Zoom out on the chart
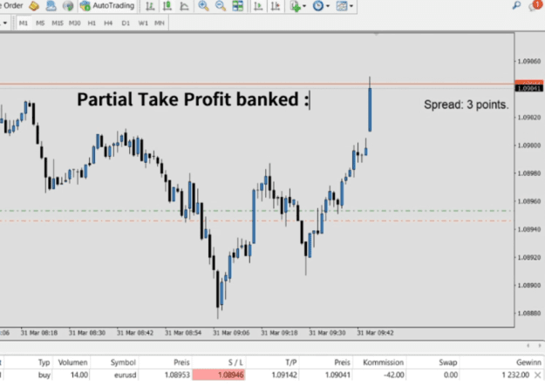This screenshot has width=545, height=392. [221, 6]
